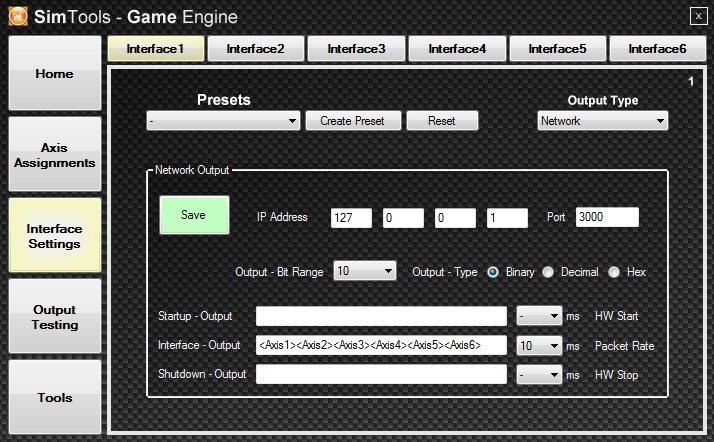Expand the Presets dropdown
714x442 pixels.
tap(223, 121)
